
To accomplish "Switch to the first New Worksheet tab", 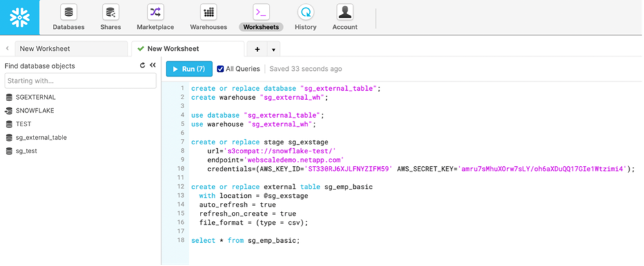I will pos(71,48).
